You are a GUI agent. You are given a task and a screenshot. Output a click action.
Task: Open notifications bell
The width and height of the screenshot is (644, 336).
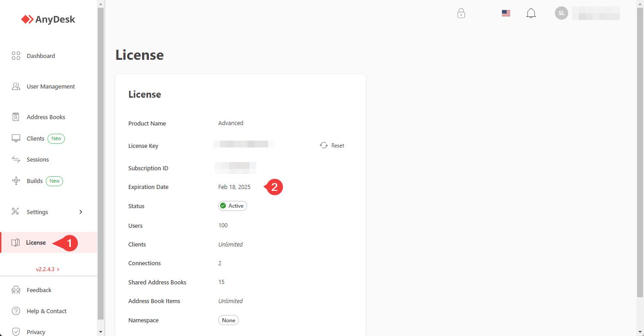[x=531, y=13]
